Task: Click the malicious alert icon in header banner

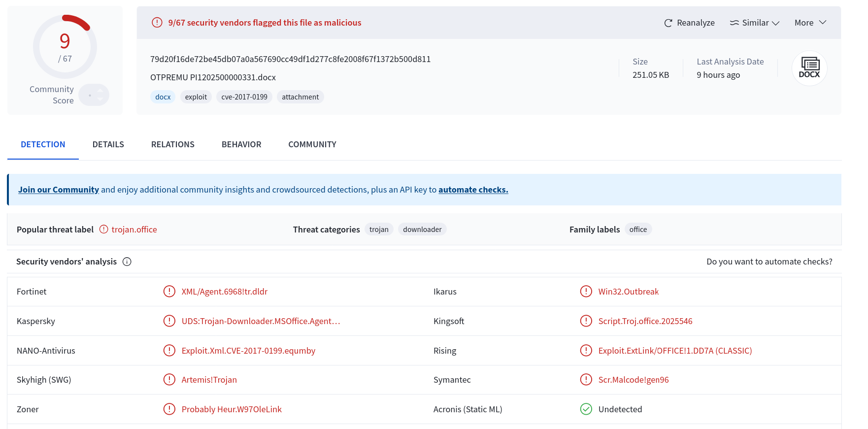Action: pos(157,23)
